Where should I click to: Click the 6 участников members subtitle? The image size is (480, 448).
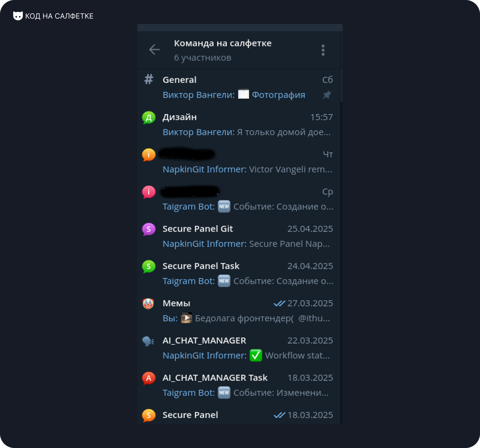point(203,58)
